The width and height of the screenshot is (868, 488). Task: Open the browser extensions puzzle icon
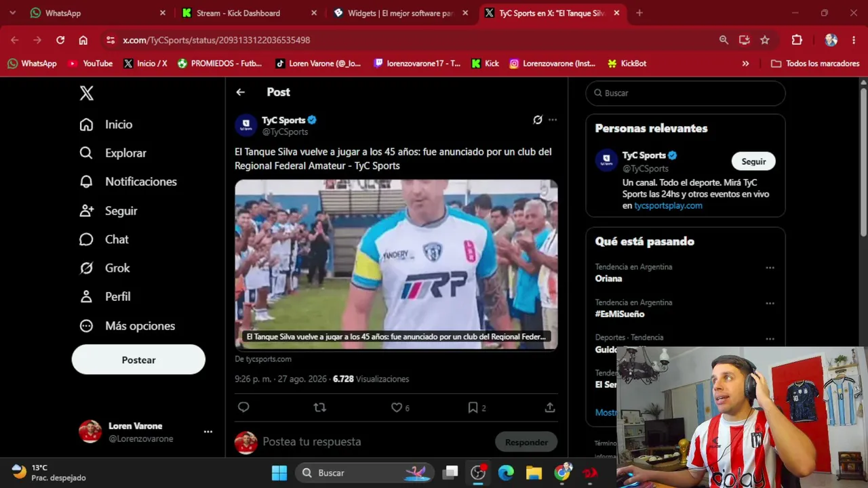(x=797, y=40)
